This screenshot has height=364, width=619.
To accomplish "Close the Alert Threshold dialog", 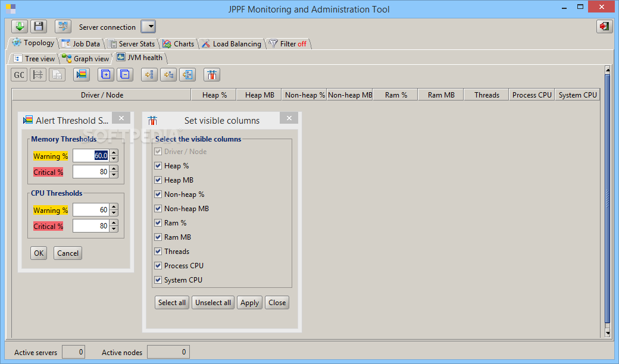I will pyautogui.click(x=121, y=118).
